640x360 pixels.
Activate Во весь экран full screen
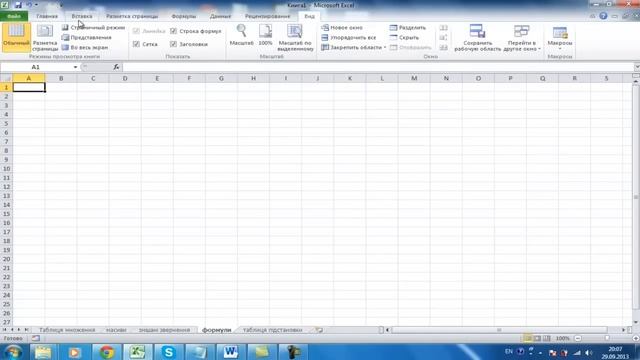point(85,47)
